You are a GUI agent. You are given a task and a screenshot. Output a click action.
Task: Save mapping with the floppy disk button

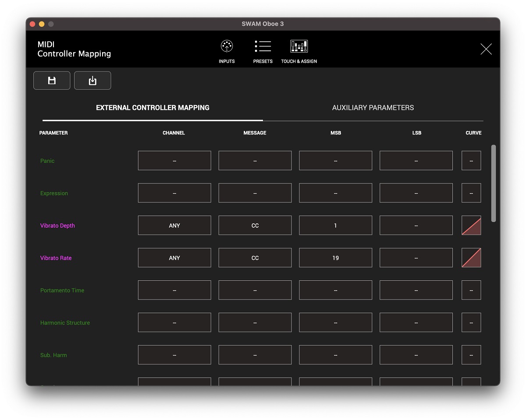pos(52,81)
